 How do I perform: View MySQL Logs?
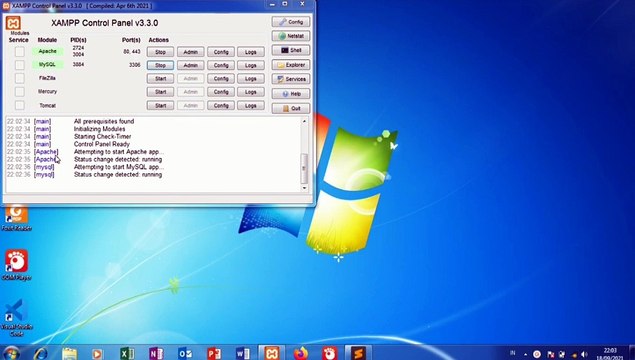coord(251,65)
